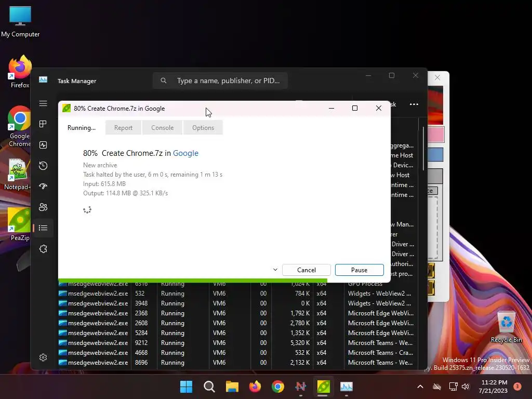Switch to PeaZip on taskbar
532x399 pixels.
click(x=323, y=387)
